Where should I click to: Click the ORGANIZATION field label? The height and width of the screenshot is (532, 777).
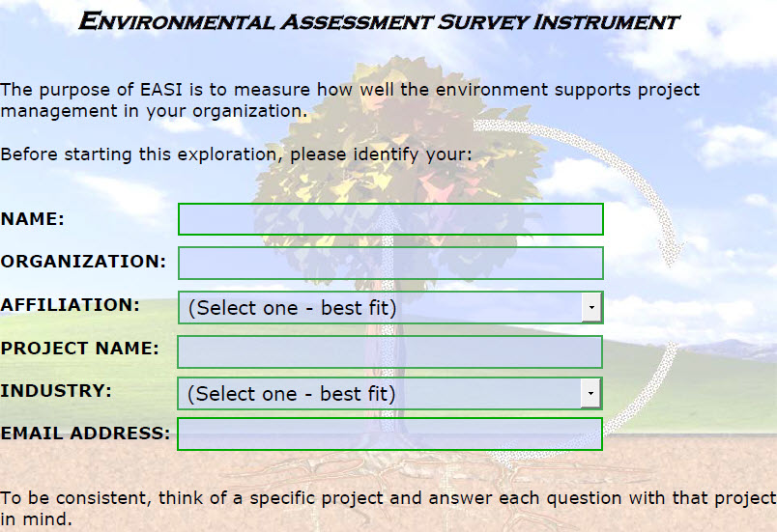(x=83, y=262)
